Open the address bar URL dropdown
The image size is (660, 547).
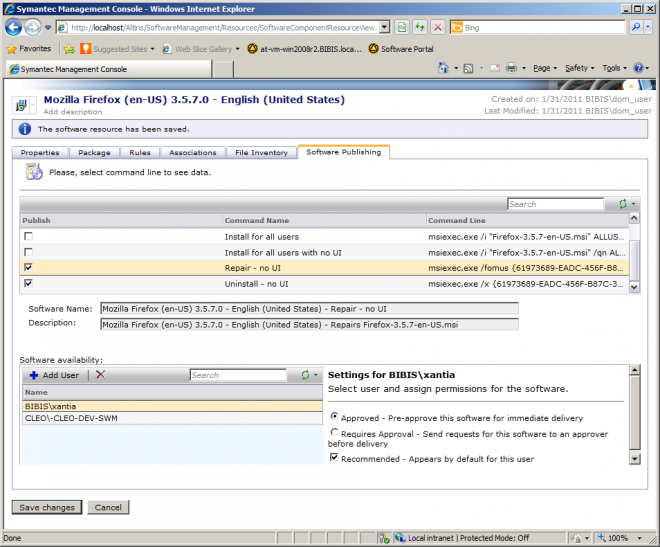click(x=384, y=28)
